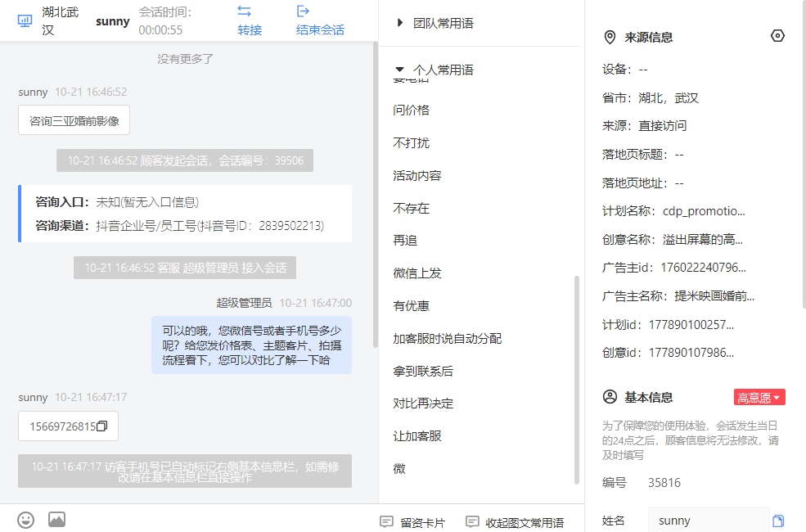Image resolution: width=806 pixels, height=532 pixels.
Task: Click the 客服 超级管理员 接入会话 notice
Action: click(x=185, y=268)
